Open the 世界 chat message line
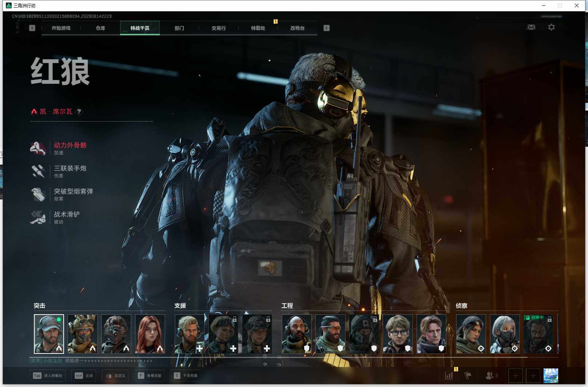Viewport: 588px width, 387px height. click(91, 361)
